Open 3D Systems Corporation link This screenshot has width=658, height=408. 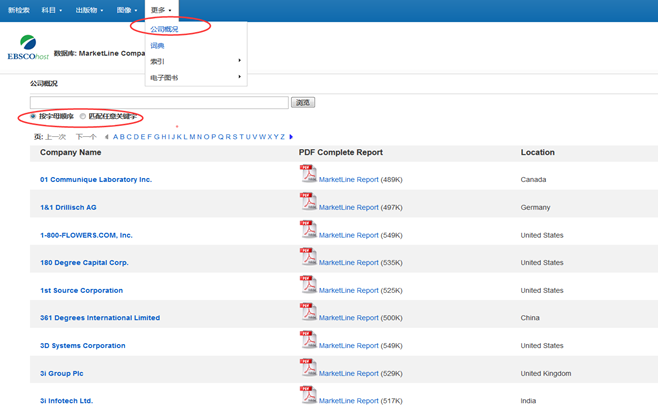click(83, 345)
